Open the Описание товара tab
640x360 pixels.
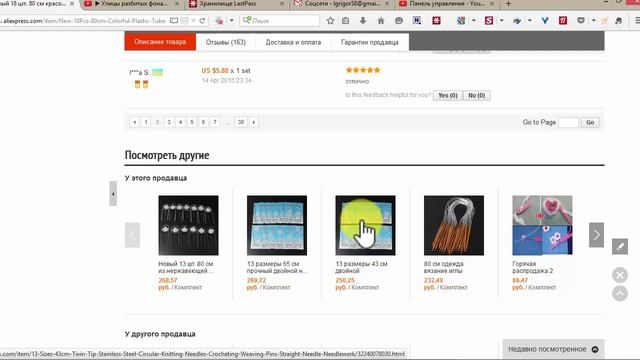tap(160, 42)
